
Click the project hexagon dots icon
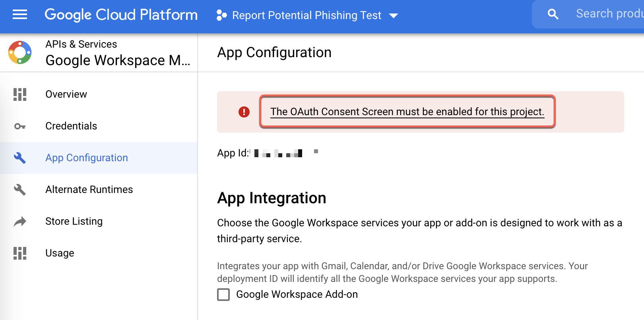[221, 15]
